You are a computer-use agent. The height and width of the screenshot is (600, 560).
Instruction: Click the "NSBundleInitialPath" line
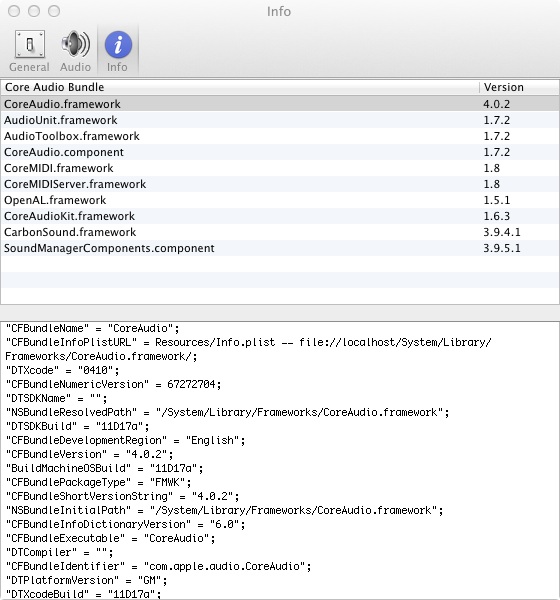coord(224,510)
